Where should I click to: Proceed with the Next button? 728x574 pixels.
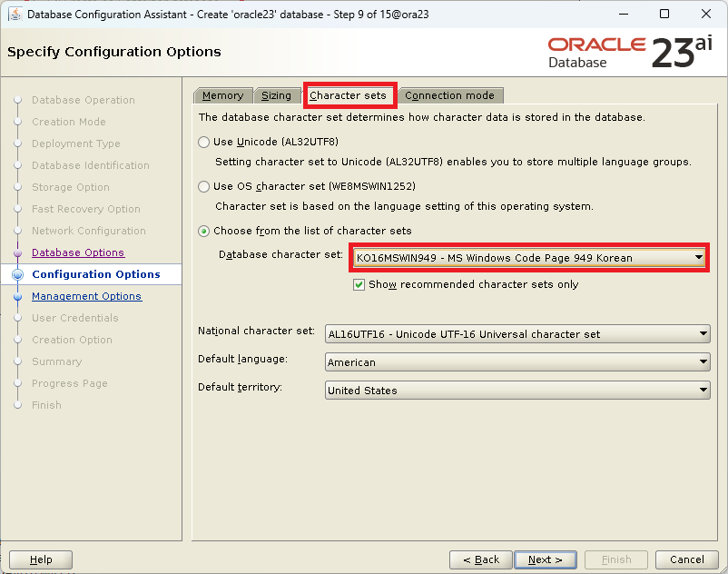pyautogui.click(x=546, y=559)
